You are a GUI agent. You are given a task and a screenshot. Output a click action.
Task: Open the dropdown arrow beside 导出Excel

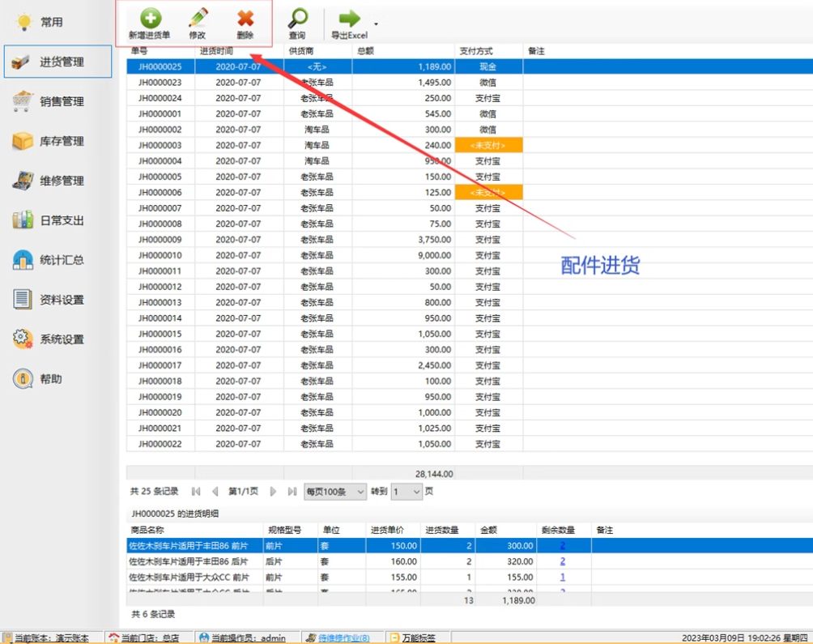[x=376, y=23]
